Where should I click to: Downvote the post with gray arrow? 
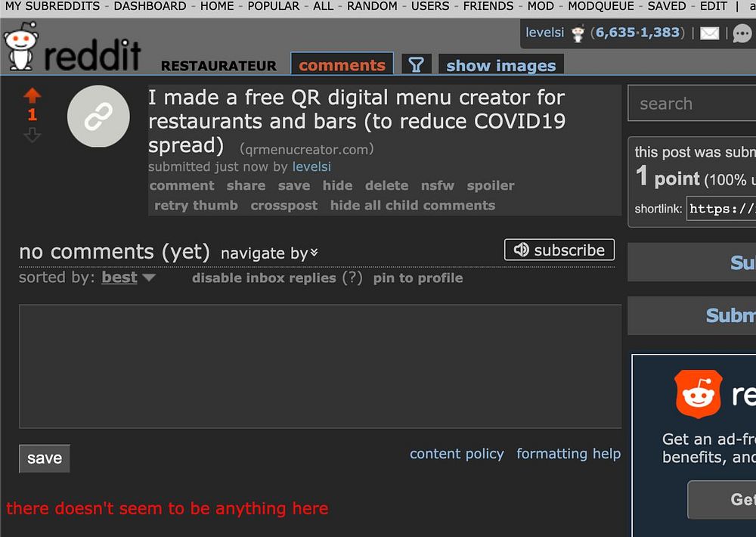coord(33,135)
